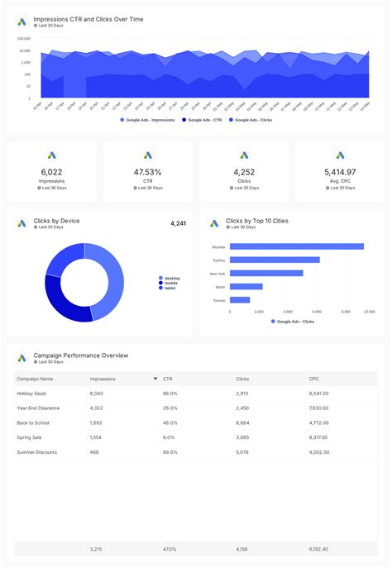This screenshot has width=392, height=568.
Task: Click Google Ads icon above 5,414.97 Avg. CPC
Action: [340, 155]
